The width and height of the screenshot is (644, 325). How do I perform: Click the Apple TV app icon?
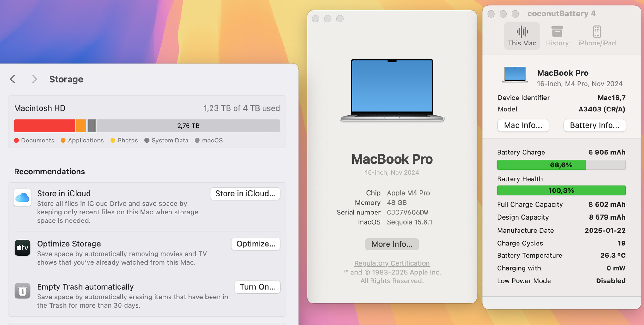point(22,248)
